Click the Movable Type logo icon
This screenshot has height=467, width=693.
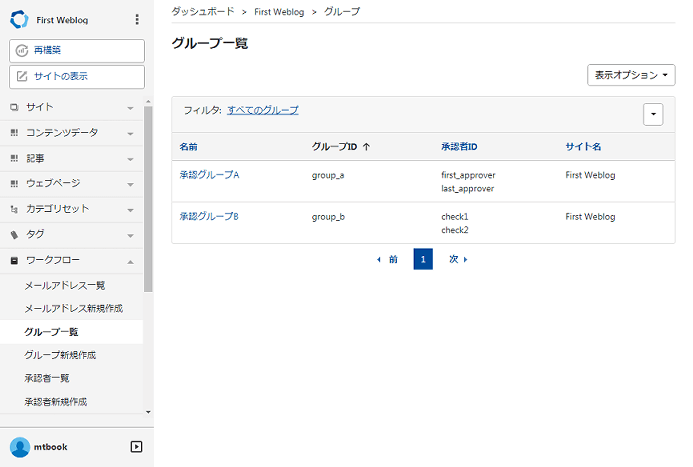coord(19,19)
